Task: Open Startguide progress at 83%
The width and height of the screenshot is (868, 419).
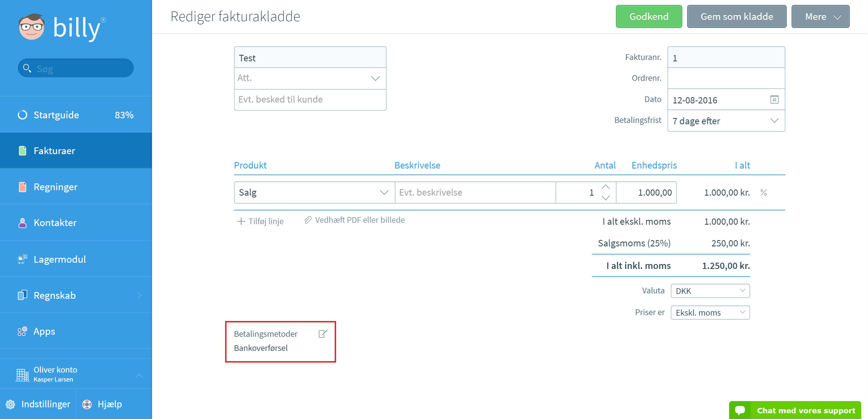Action: (x=76, y=115)
